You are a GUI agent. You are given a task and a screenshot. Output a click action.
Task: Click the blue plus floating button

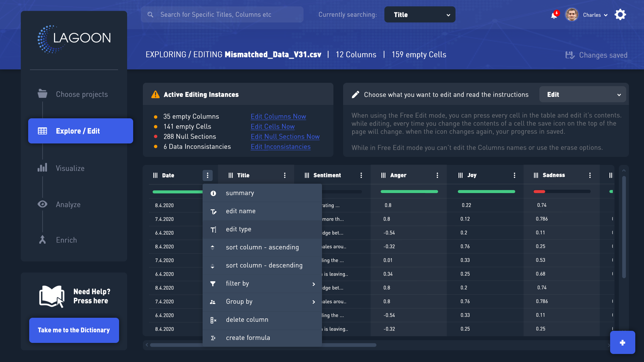click(623, 343)
